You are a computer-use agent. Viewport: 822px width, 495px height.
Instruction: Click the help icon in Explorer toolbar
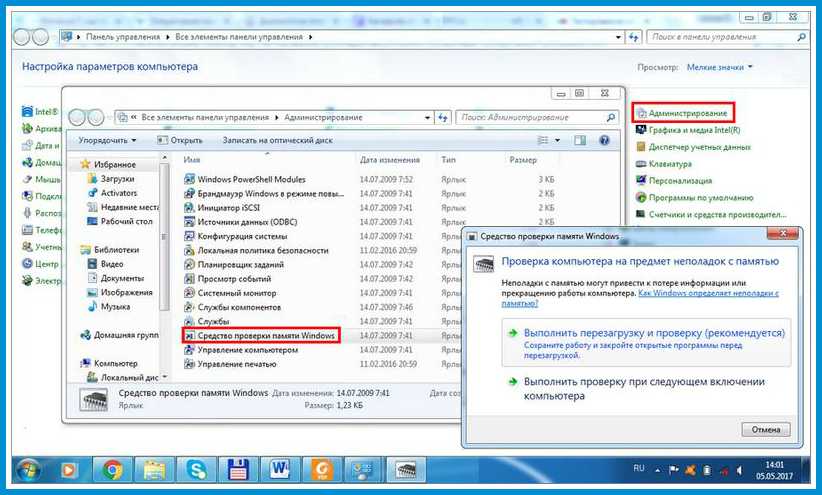604,140
